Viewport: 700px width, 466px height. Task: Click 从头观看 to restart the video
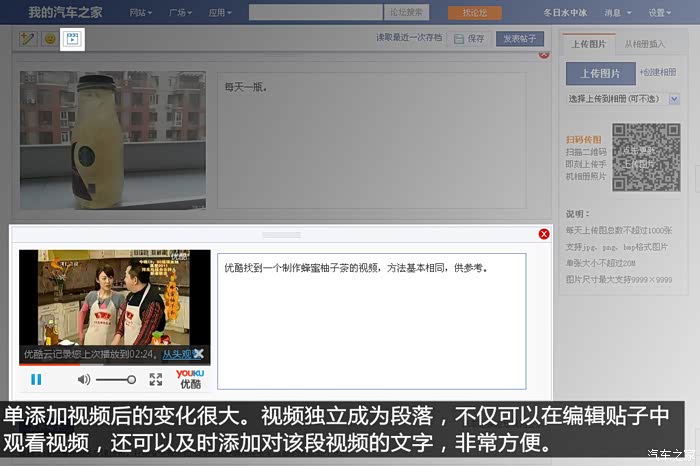pos(176,354)
